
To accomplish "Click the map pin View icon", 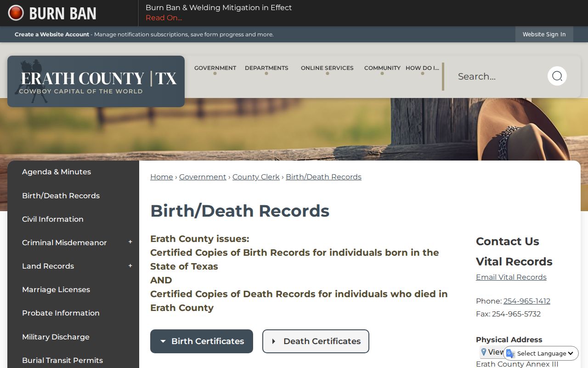I will click(x=483, y=352).
